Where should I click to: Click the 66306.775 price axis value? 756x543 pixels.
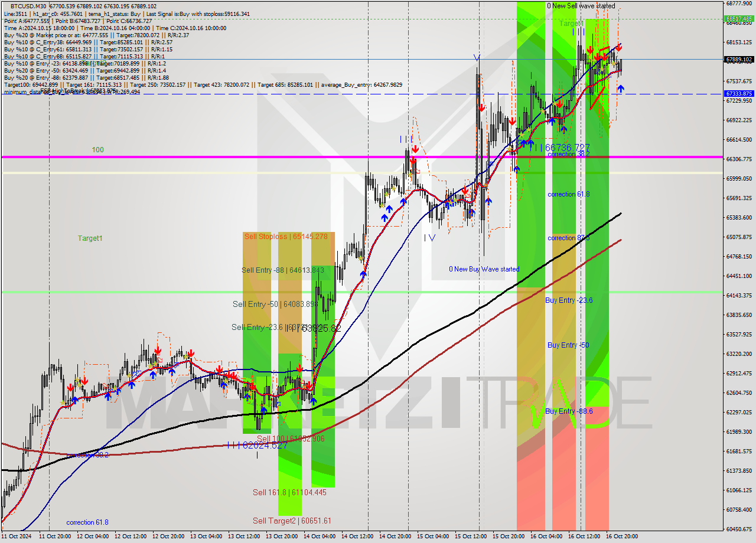click(739, 159)
